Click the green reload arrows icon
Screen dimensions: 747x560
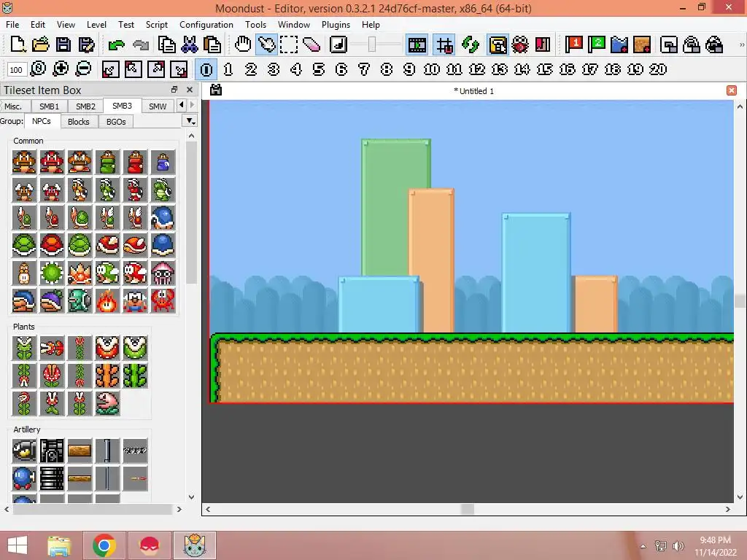pos(471,44)
